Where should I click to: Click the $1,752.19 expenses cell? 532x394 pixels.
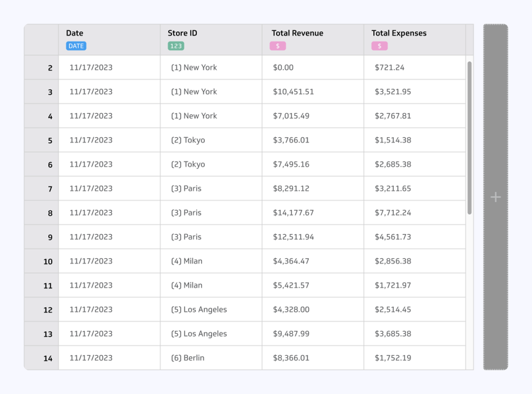coord(415,358)
